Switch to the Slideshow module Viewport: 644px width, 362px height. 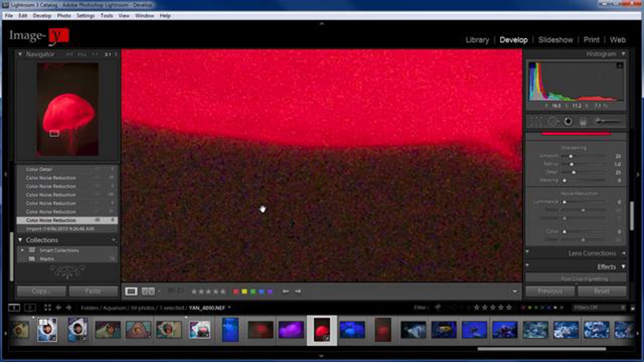click(x=555, y=40)
